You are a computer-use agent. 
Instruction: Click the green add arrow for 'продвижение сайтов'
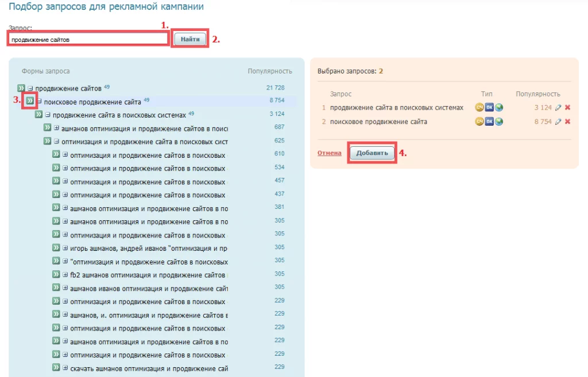pyautogui.click(x=21, y=88)
